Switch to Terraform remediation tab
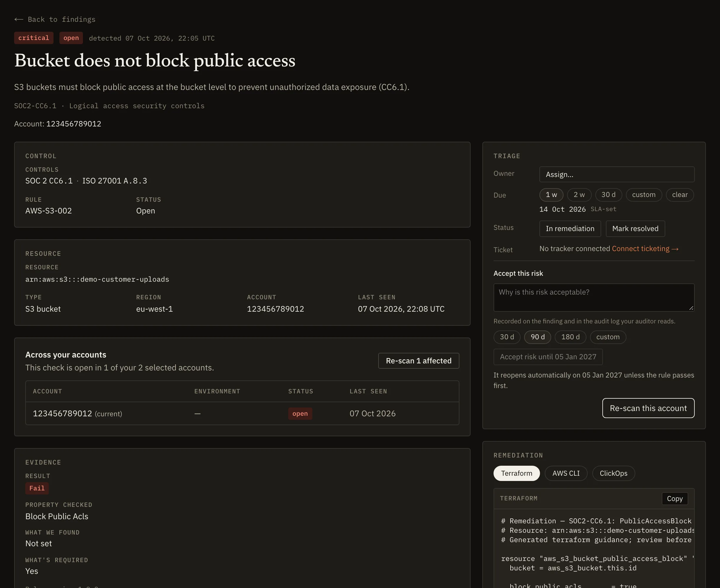 tap(516, 473)
